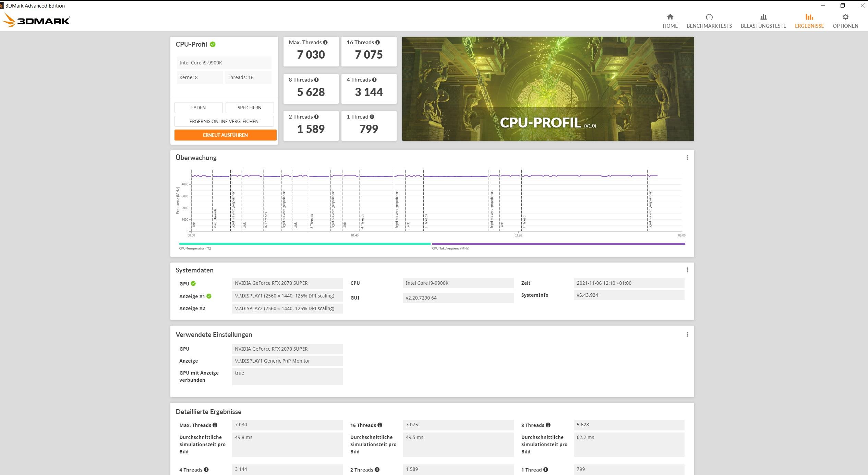Show info for 1 Thread score card

click(372, 117)
